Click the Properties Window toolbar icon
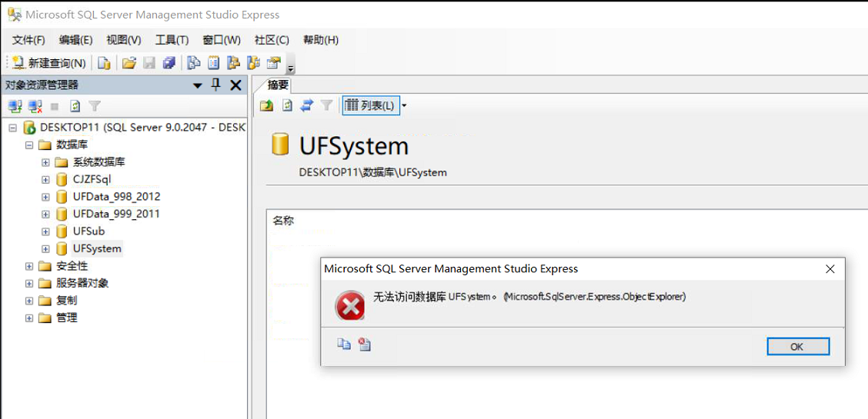The image size is (868, 419). (x=274, y=63)
